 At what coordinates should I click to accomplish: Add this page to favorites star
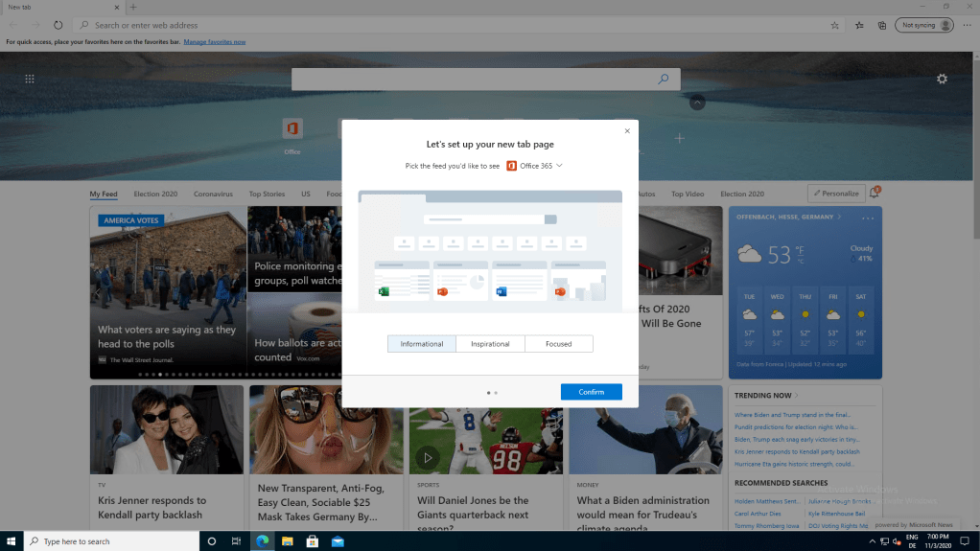pyautogui.click(x=835, y=25)
